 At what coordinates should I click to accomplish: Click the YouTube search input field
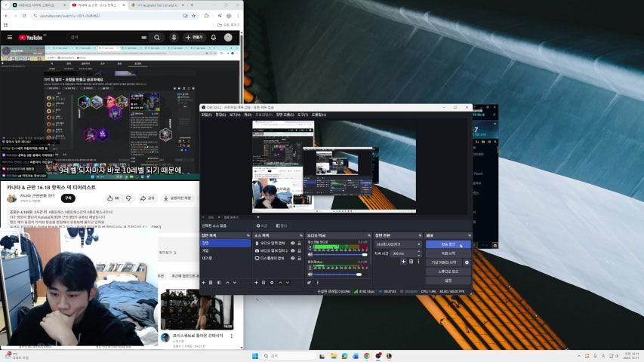point(106,37)
